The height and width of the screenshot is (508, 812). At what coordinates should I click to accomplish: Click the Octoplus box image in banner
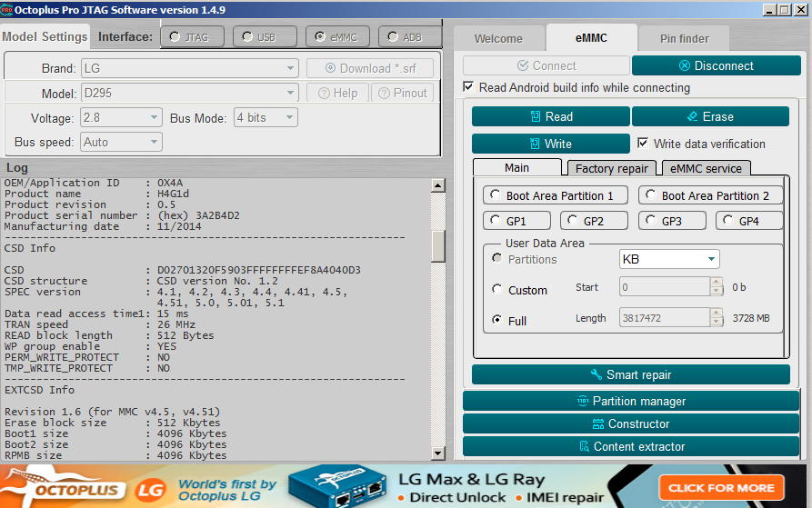pos(339,486)
